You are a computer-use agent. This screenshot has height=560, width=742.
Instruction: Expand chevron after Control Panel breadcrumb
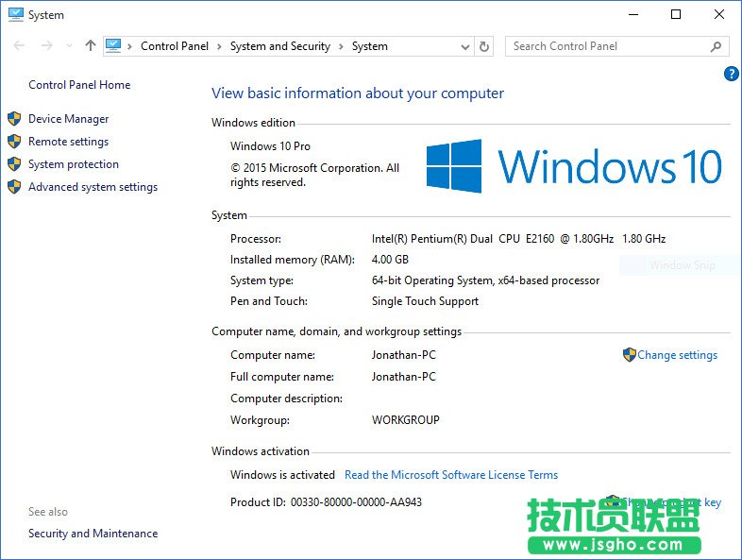click(x=219, y=46)
